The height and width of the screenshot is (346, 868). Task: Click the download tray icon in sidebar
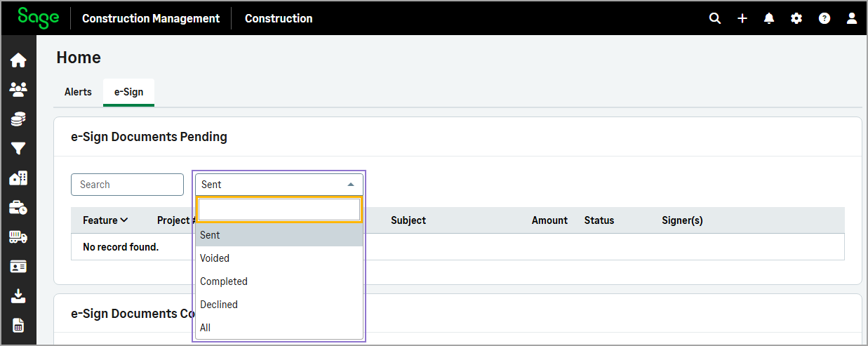18,296
